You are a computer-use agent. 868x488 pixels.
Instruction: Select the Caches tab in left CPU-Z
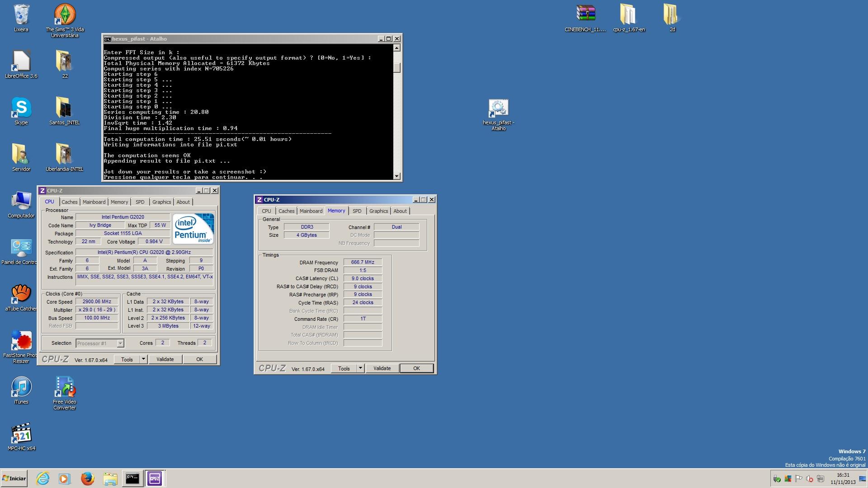(x=69, y=202)
